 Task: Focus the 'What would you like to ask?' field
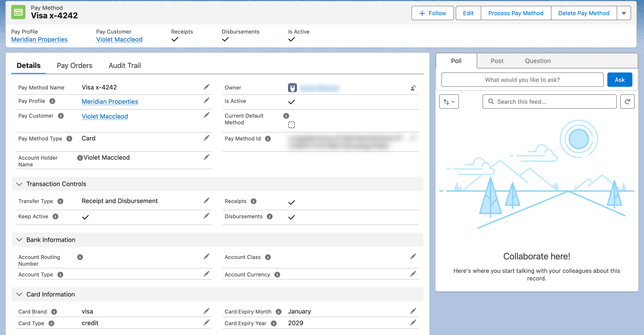[x=522, y=80]
